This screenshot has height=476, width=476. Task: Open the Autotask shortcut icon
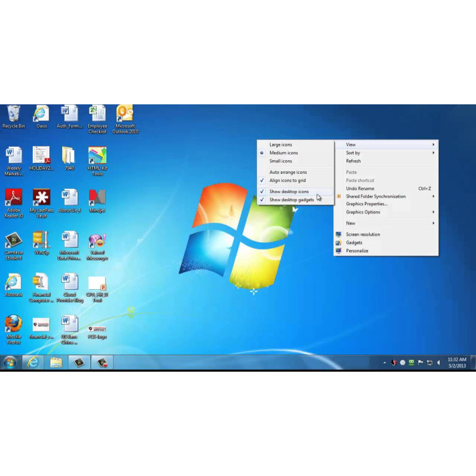[14, 285]
